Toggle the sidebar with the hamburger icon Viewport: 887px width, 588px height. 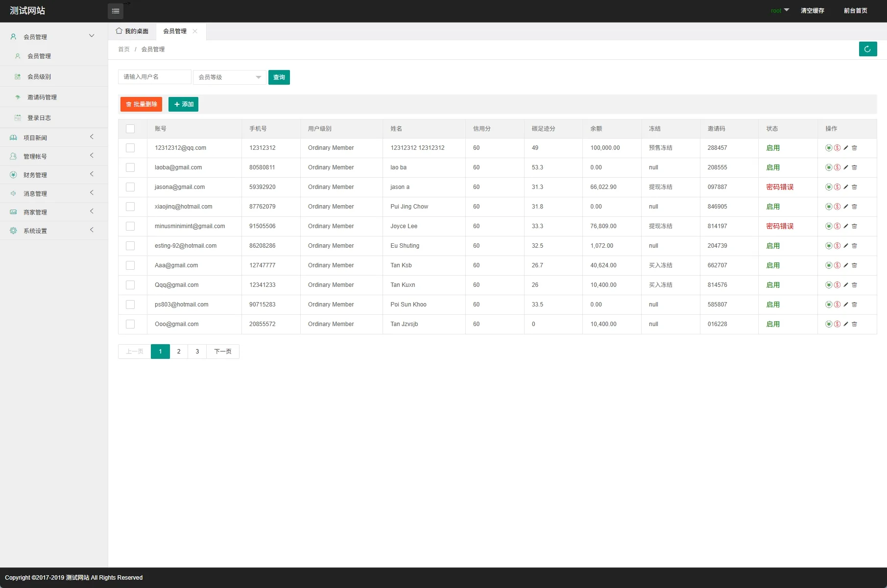pos(116,11)
